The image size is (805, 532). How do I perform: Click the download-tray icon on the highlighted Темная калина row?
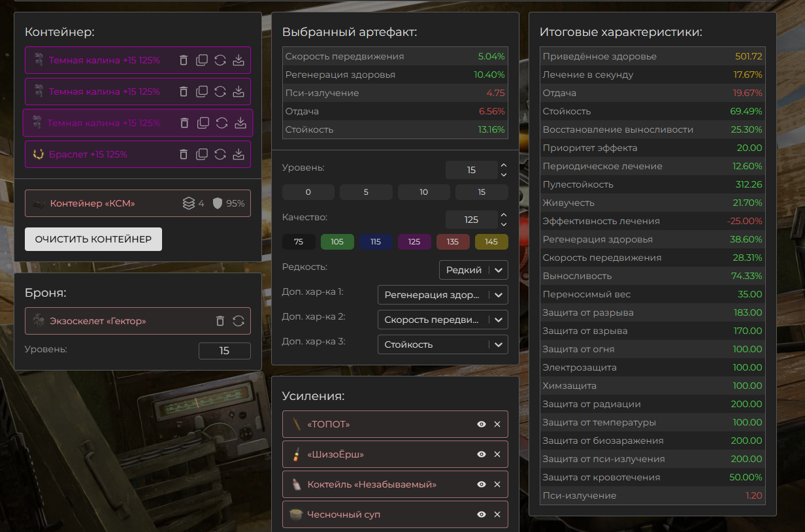240,123
